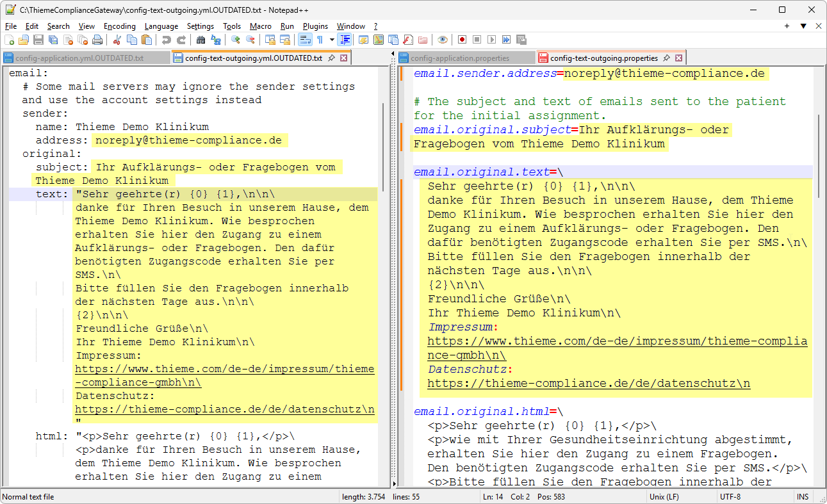Click the Undo arrow icon

pyautogui.click(x=166, y=40)
